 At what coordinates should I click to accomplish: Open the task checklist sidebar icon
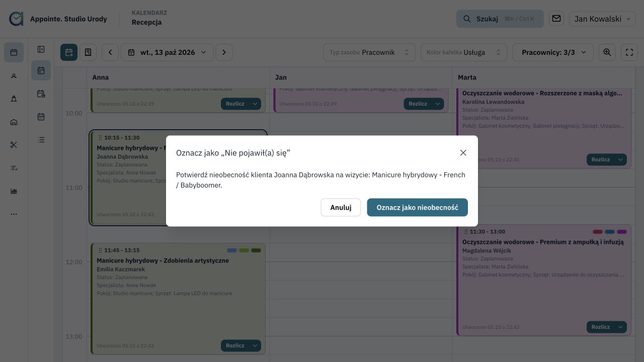click(x=14, y=168)
